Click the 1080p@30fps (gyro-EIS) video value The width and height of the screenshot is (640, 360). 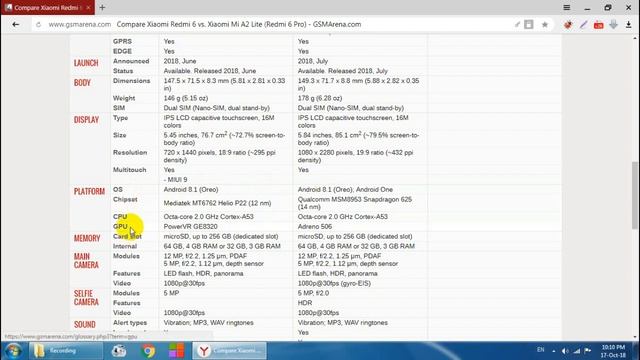tap(334, 283)
